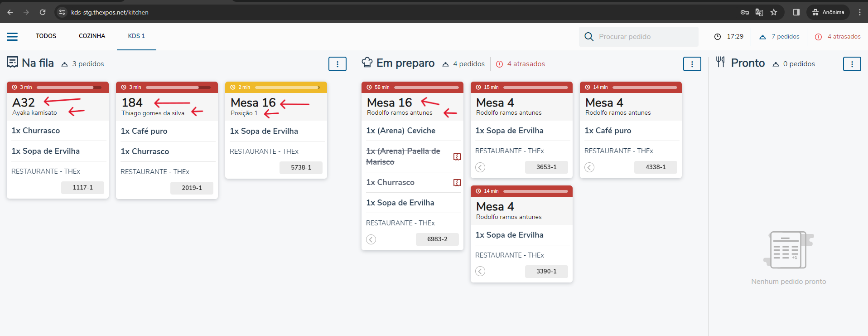
Task: Click order number 1117-1
Action: (83, 188)
